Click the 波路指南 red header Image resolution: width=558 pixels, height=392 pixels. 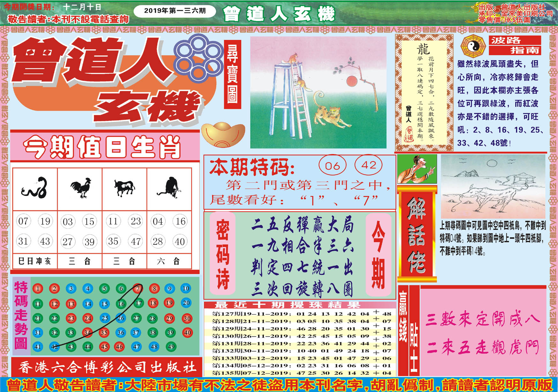[515, 45]
